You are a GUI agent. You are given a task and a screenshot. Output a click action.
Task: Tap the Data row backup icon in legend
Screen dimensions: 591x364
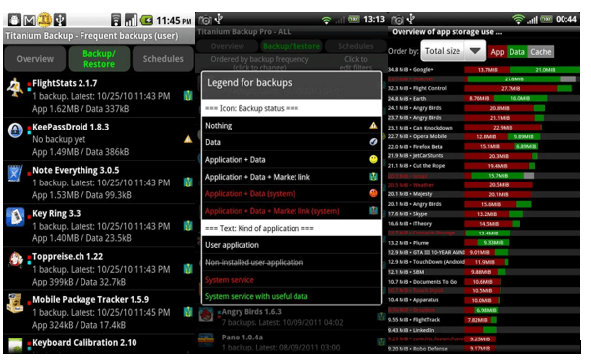373,142
